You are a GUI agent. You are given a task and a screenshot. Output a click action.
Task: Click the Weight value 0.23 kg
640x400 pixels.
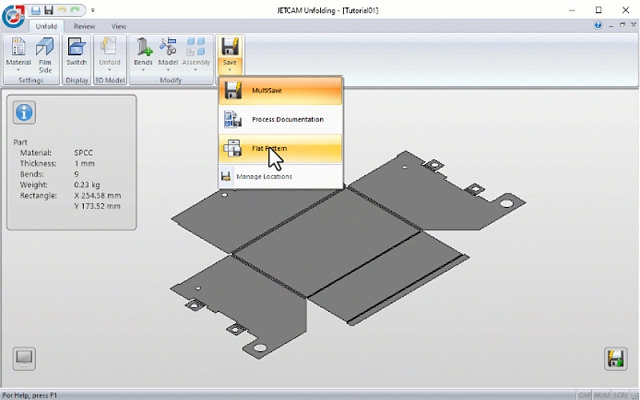[87, 184]
